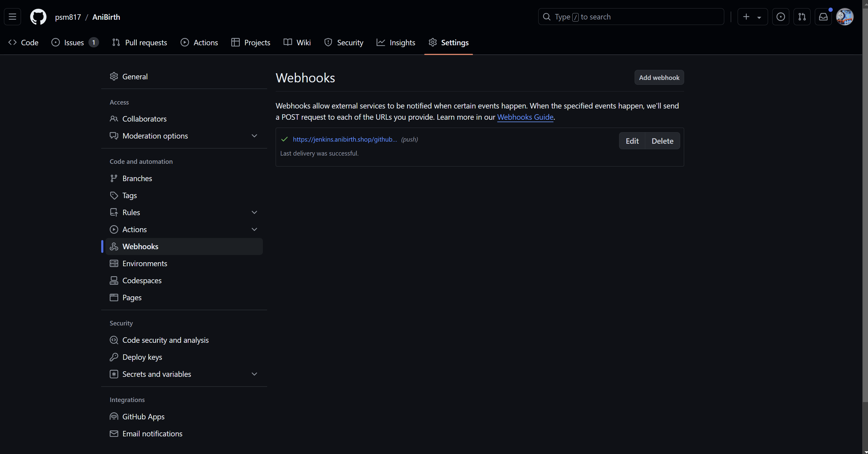This screenshot has width=868, height=454.
Task: Open the pull requests icon in header
Action: click(x=802, y=17)
